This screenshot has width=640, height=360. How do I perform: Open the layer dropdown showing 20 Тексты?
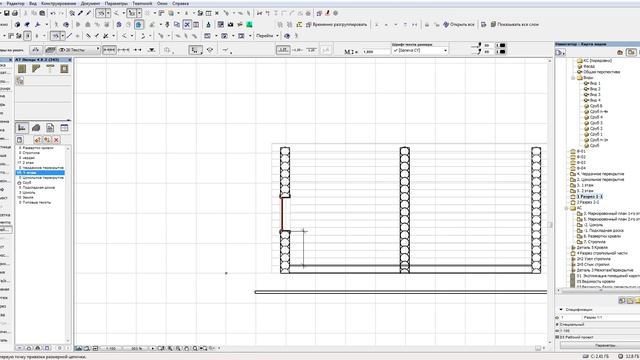point(78,50)
